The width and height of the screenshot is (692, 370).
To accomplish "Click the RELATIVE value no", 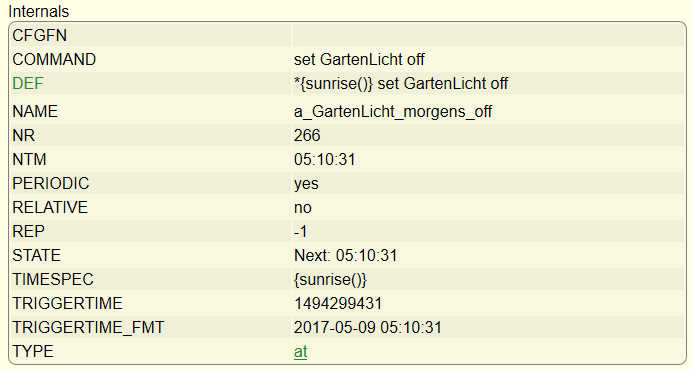I will 303,208.
